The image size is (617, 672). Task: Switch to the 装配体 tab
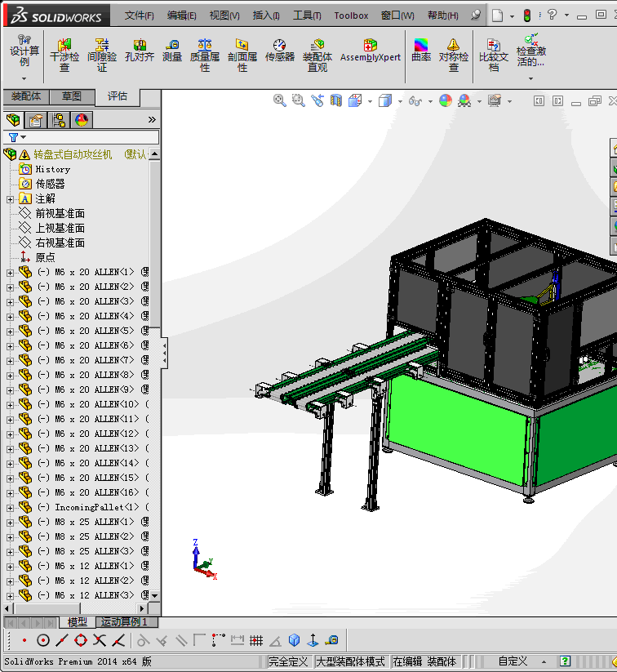click(x=26, y=96)
